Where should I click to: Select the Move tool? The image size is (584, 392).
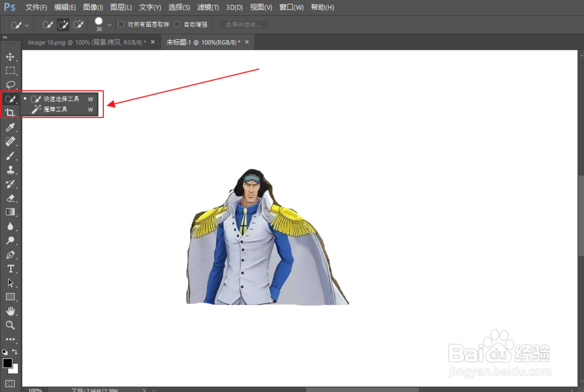point(10,57)
